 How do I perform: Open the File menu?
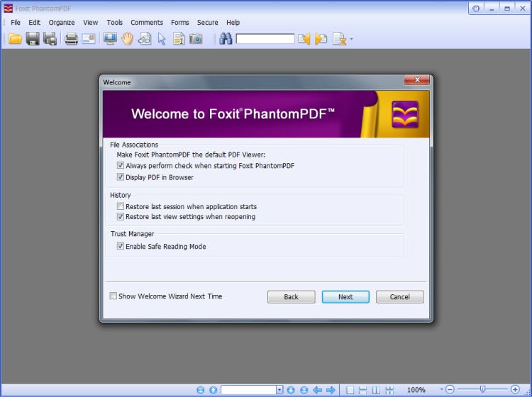[x=16, y=23]
